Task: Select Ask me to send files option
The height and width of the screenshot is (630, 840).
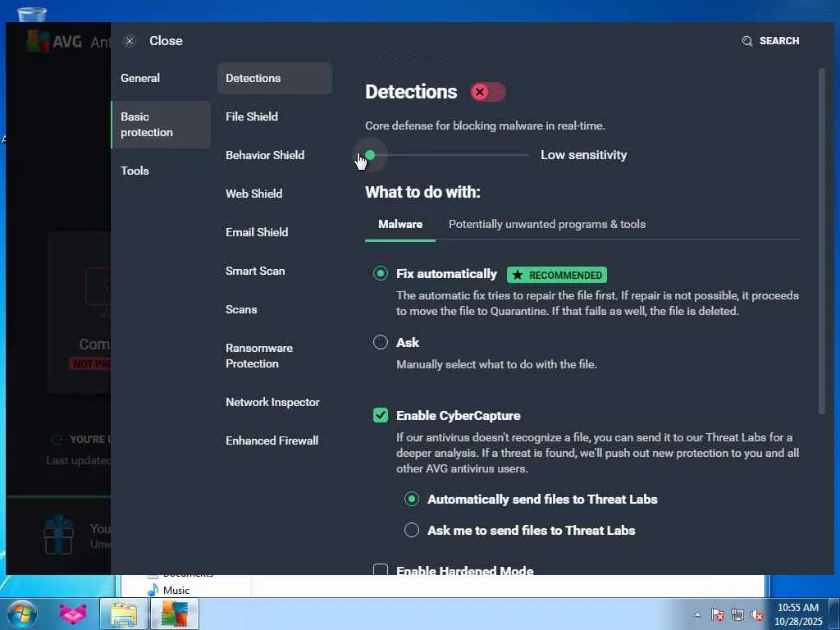Action: click(x=412, y=531)
